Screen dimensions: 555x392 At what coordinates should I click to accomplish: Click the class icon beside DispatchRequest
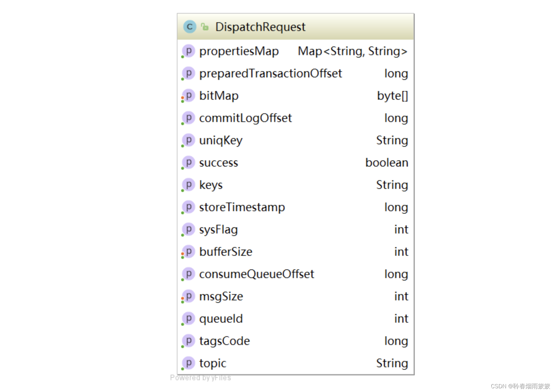point(190,27)
